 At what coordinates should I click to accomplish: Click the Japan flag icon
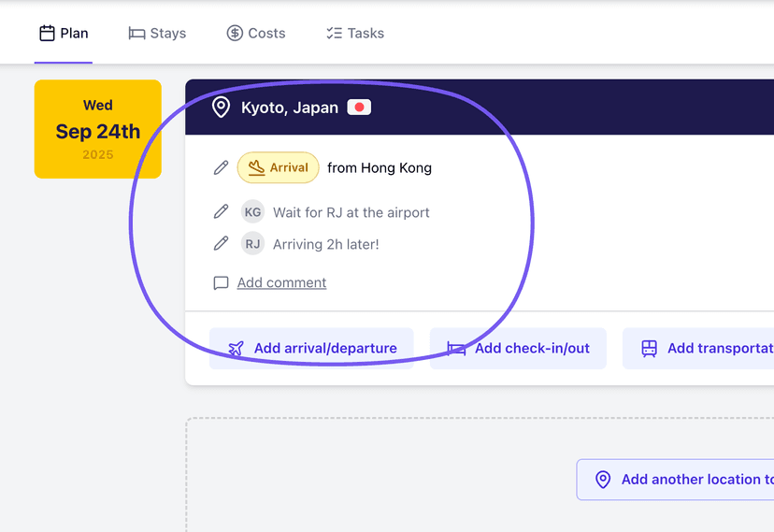pos(359,108)
